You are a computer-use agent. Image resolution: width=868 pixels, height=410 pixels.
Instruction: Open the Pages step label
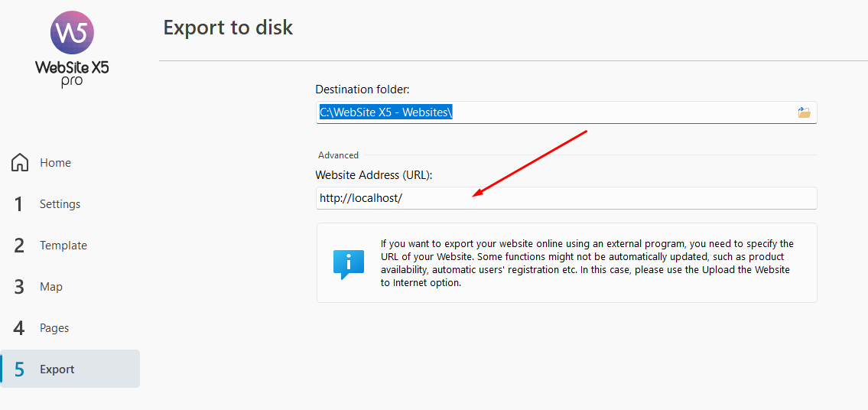tap(54, 328)
